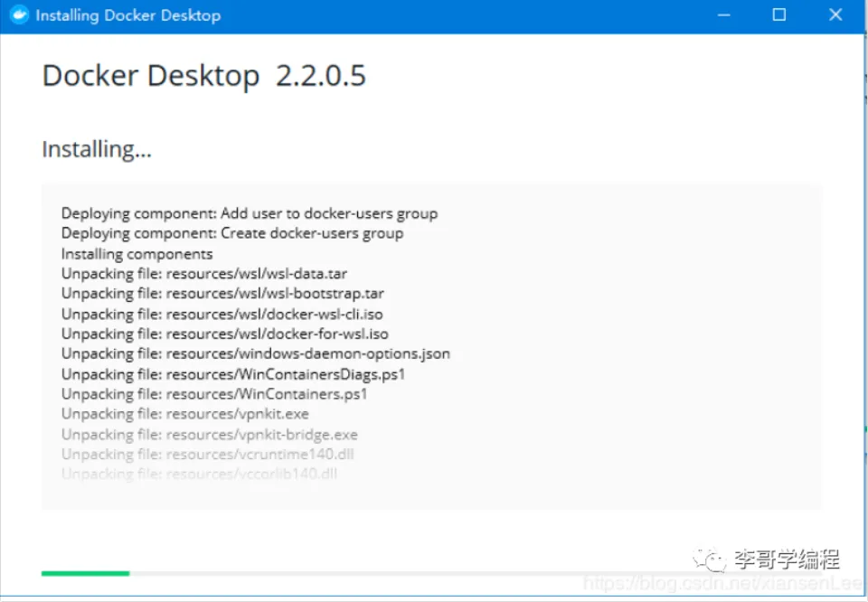Click the 'Installing...' status heading
Viewport: 868px width, 602px height.
pyautogui.click(x=97, y=149)
